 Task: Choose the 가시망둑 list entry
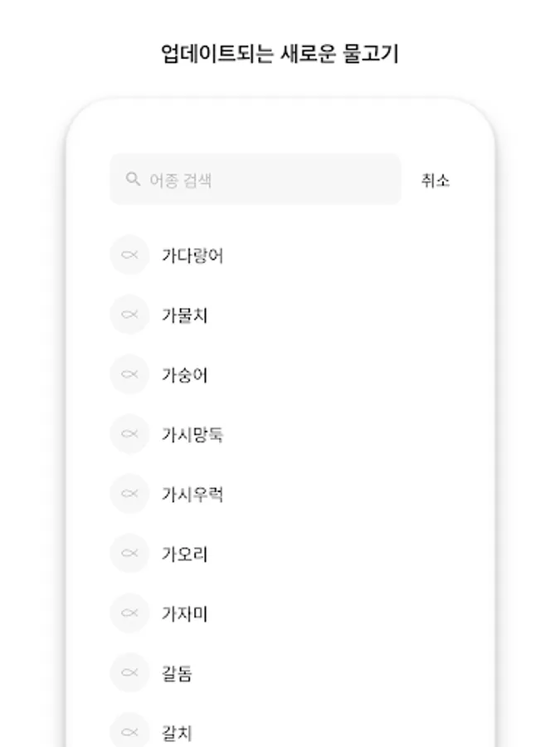(x=192, y=434)
